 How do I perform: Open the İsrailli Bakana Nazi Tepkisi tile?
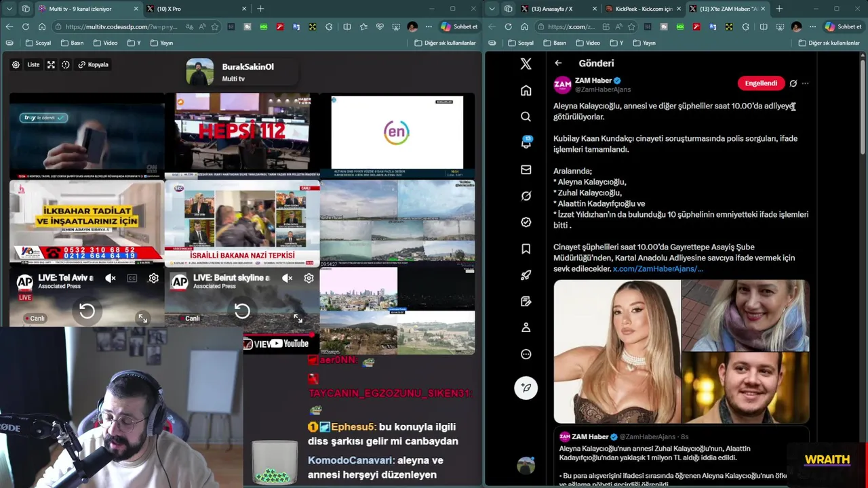(242, 224)
